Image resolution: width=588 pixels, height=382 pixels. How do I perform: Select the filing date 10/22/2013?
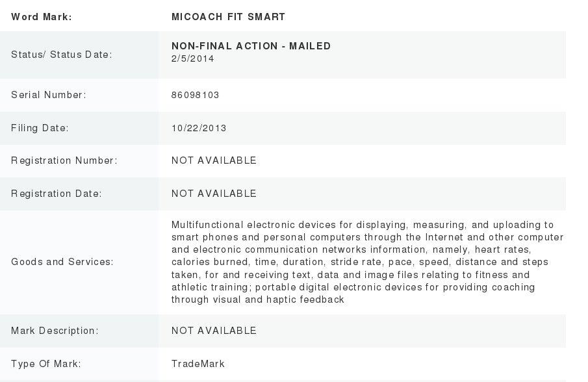[x=199, y=128]
